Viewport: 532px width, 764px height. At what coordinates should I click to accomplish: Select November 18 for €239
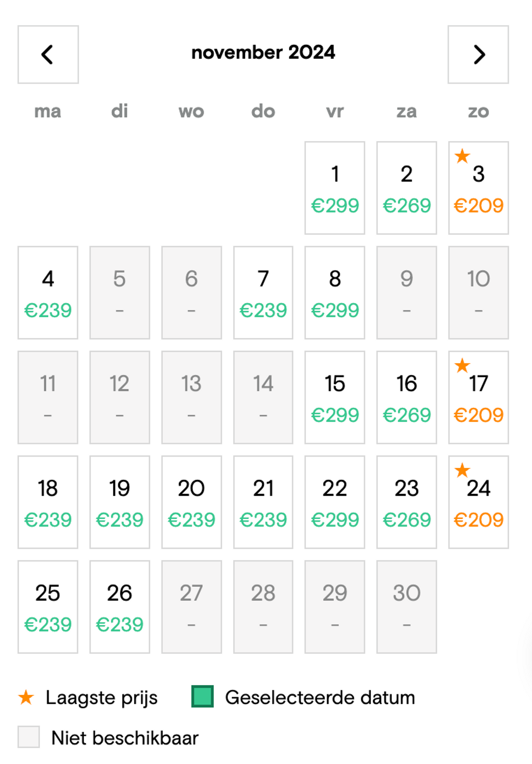[48, 502]
